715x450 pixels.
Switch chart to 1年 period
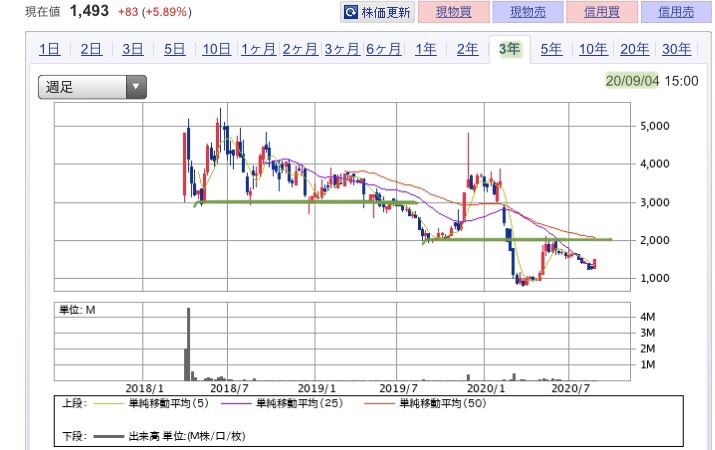tap(426, 49)
